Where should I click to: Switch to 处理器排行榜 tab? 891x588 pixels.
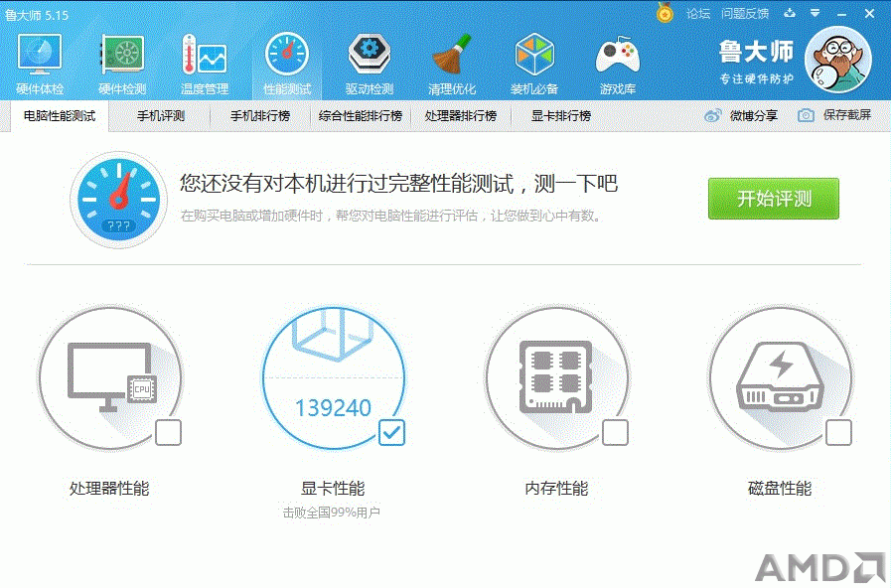point(461,116)
